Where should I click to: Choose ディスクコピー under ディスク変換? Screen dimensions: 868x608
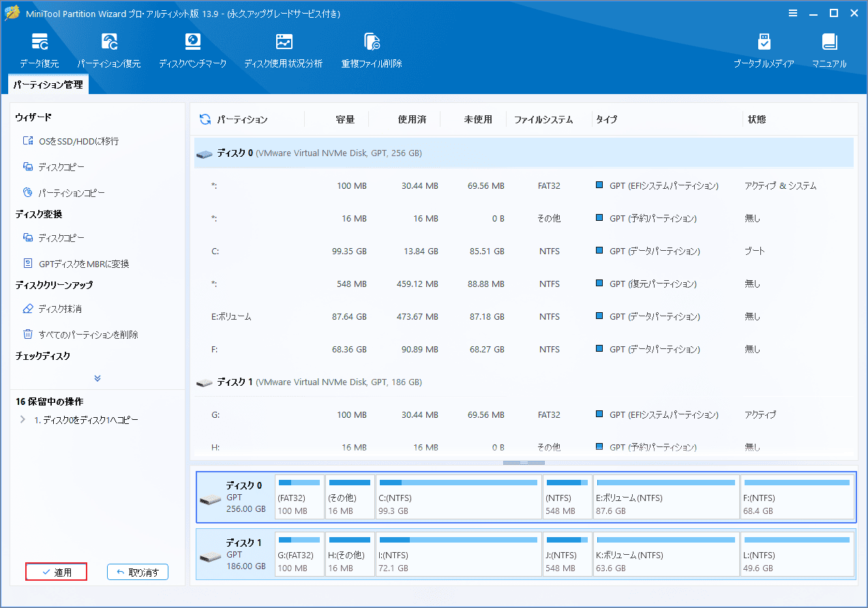[x=54, y=238]
